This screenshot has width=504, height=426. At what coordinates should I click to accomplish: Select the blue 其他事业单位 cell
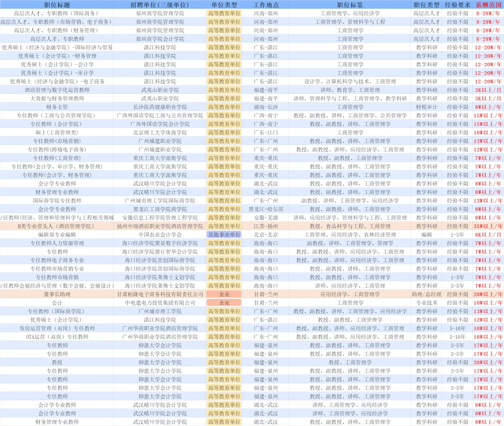click(224, 235)
